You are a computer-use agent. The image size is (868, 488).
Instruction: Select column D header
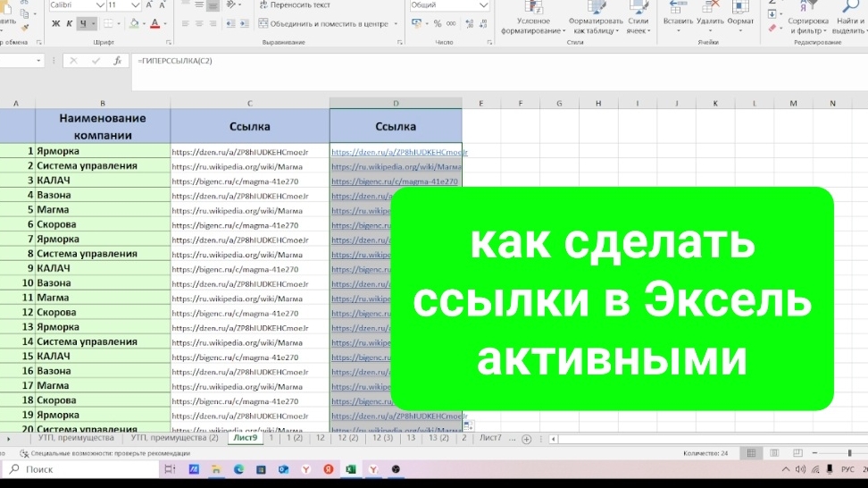pos(396,103)
